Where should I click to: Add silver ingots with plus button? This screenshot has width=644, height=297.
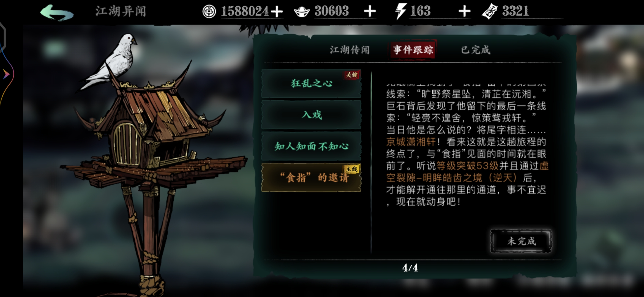(x=370, y=12)
